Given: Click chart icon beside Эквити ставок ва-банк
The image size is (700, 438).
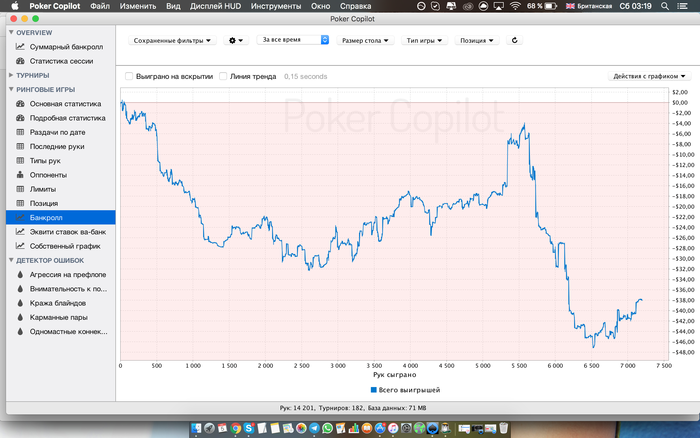Looking at the screenshot, I should (x=20, y=232).
